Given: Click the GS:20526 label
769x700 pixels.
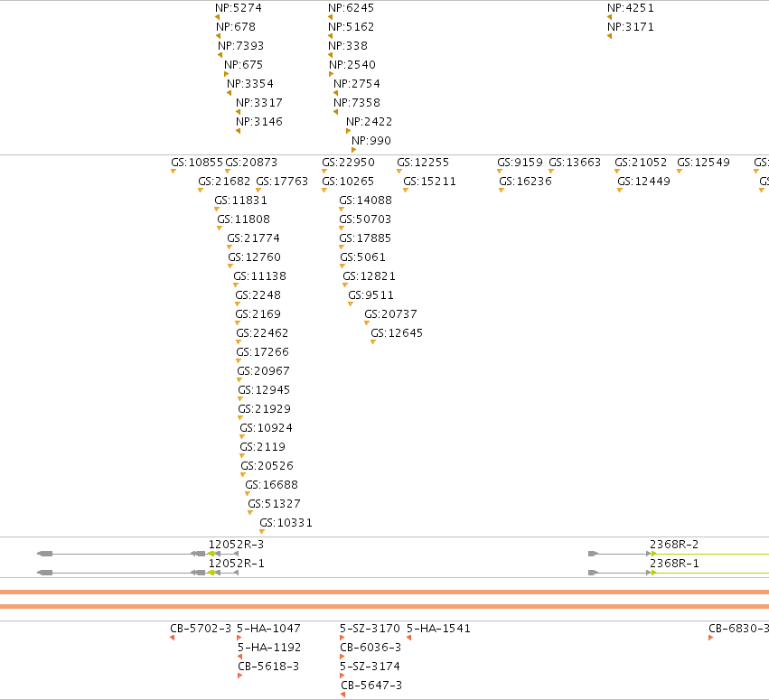Looking at the screenshot, I should pyautogui.click(x=267, y=466).
